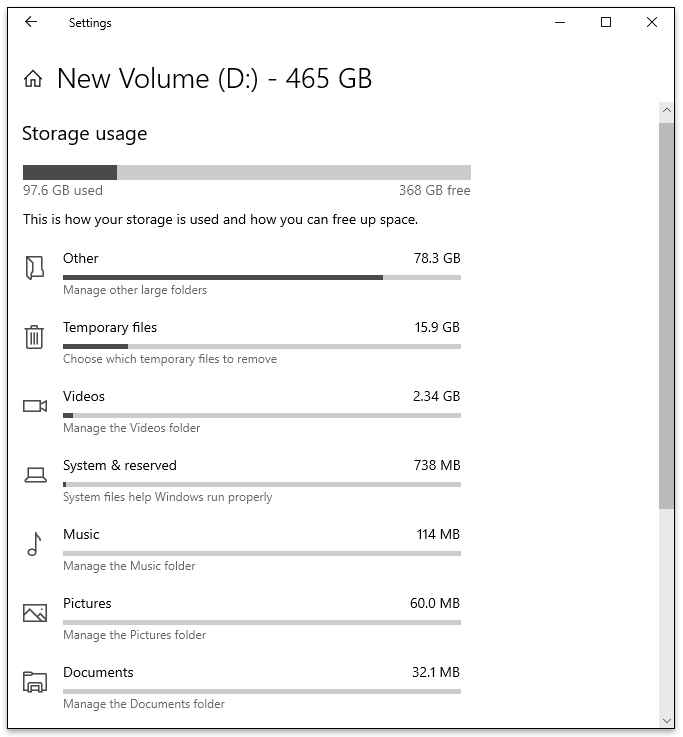
Task: Select 'Manage other large folders' text
Action: tap(135, 290)
